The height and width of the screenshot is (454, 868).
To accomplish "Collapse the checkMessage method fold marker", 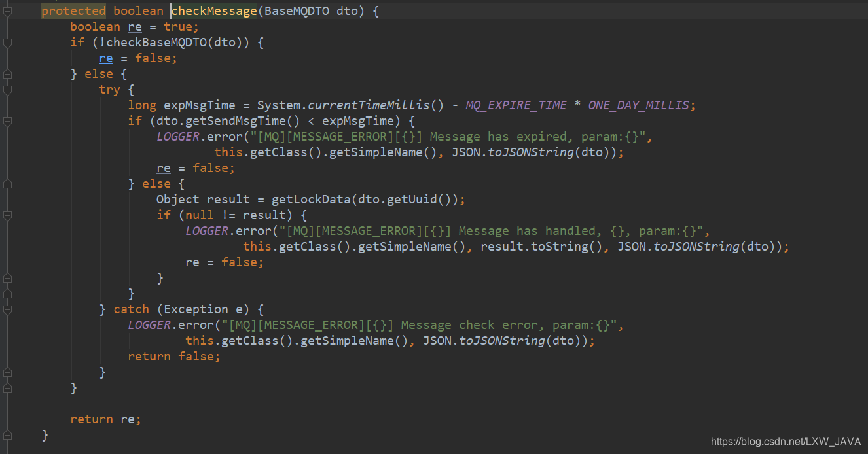I will pyautogui.click(x=7, y=11).
